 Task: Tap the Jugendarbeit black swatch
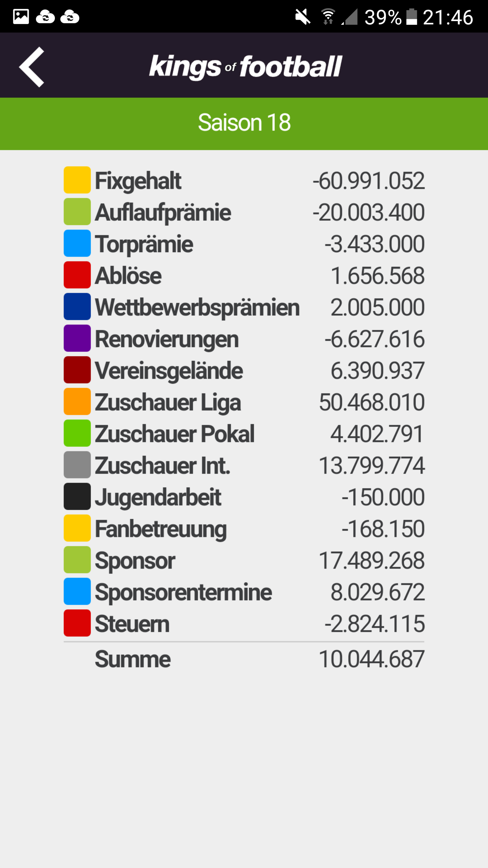click(77, 496)
